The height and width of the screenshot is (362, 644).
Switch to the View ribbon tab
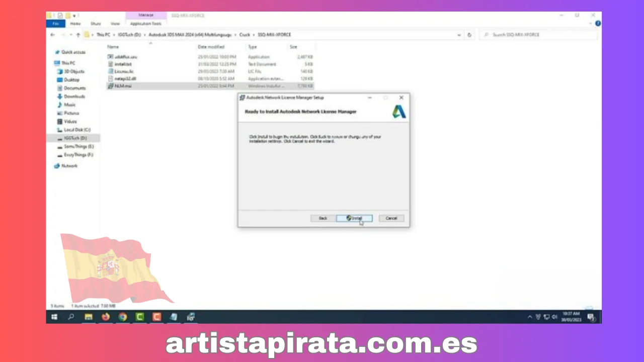pos(115,24)
